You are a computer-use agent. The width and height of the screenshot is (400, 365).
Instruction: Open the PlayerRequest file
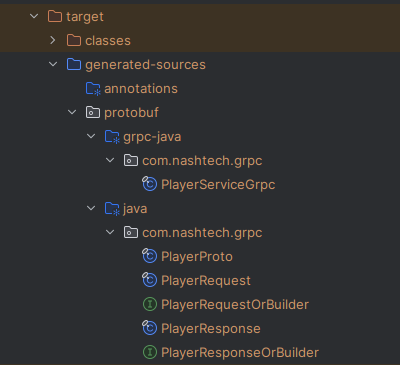click(x=206, y=281)
